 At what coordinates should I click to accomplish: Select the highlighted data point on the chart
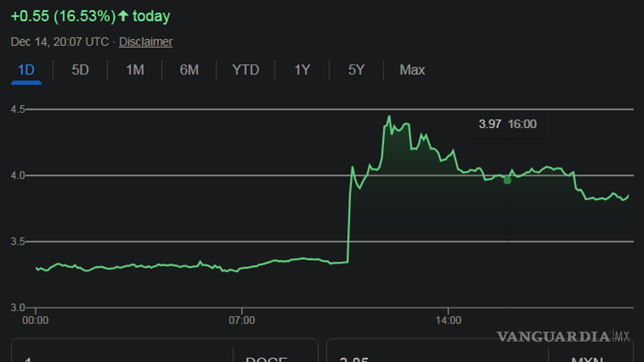point(508,180)
